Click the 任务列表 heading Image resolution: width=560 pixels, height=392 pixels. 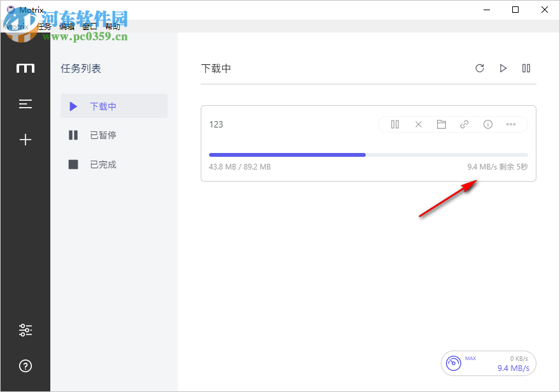tap(81, 68)
